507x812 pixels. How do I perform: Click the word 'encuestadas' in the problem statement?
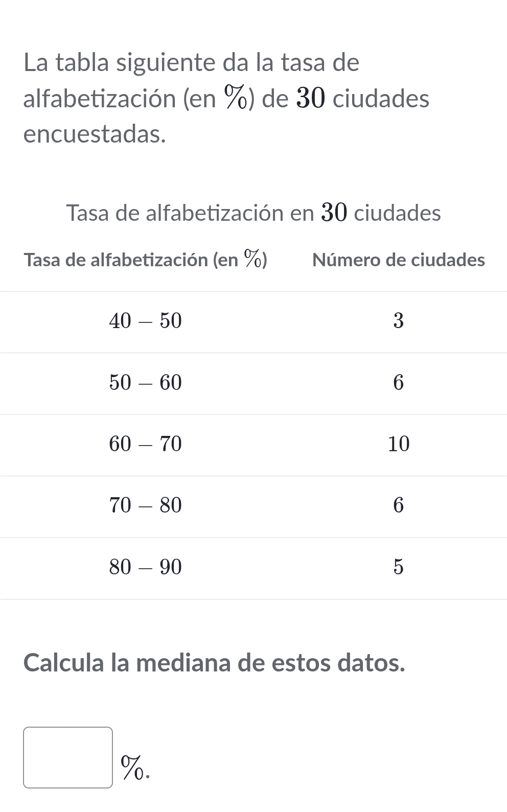click(95, 134)
